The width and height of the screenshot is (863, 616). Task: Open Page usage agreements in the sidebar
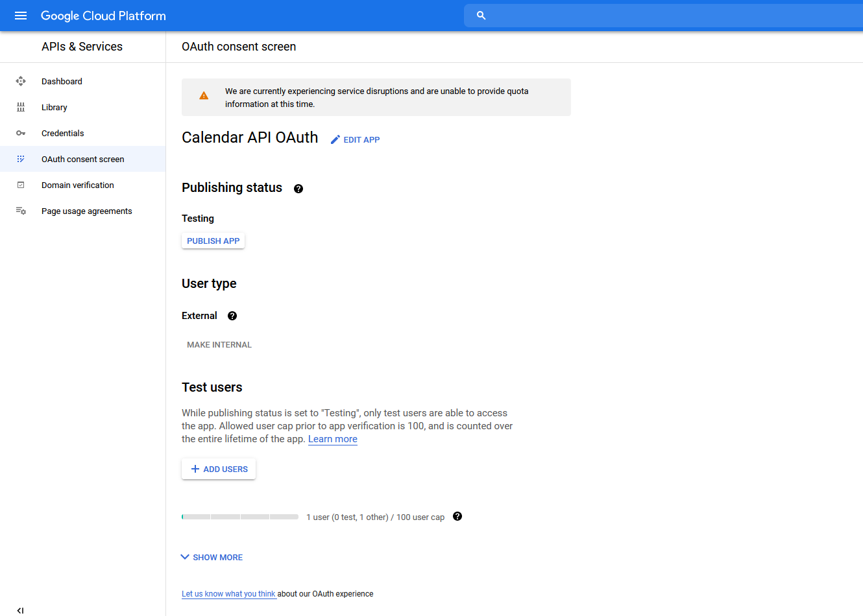point(82,211)
